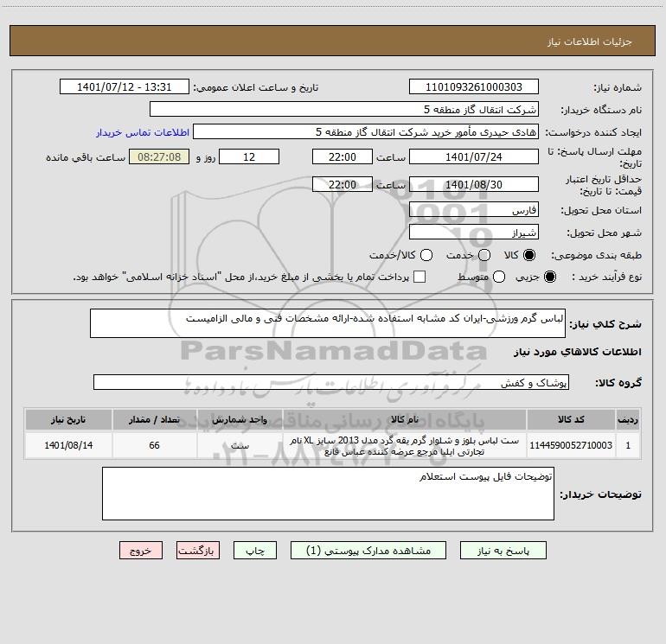The width and height of the screenshot is (666, 644).
Task: Click the announcement date field 1401/07/12 - 13:31
Action: 125,86
